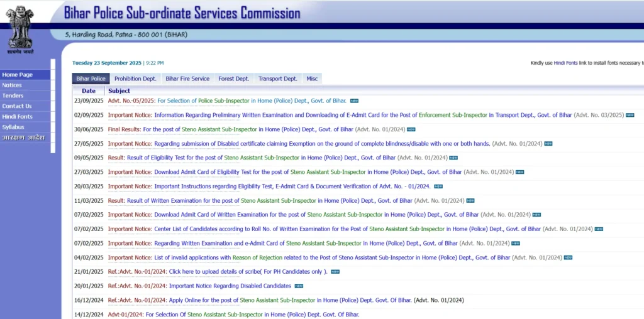
Task: Open Tenders from sidebar menu
Action: (25, 95)
